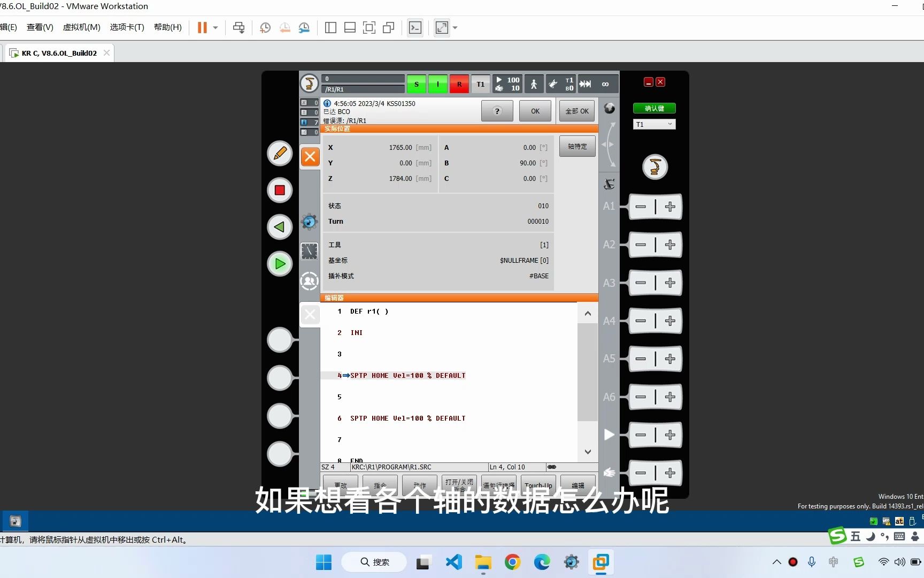This screenshot has width=924, height=578.
Task: Decrease manual override with hand-icon minus key
Action: click(x=641, y=473)
